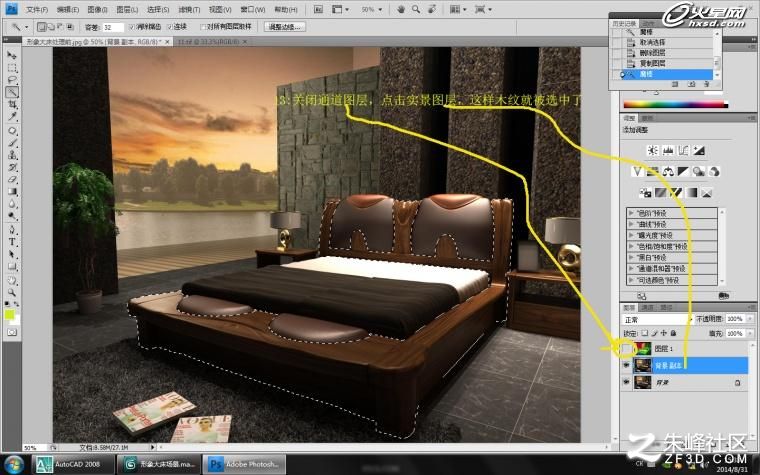
Task: Select the Zoom tool in the toolbox
Action: click(x=12, y=292)
